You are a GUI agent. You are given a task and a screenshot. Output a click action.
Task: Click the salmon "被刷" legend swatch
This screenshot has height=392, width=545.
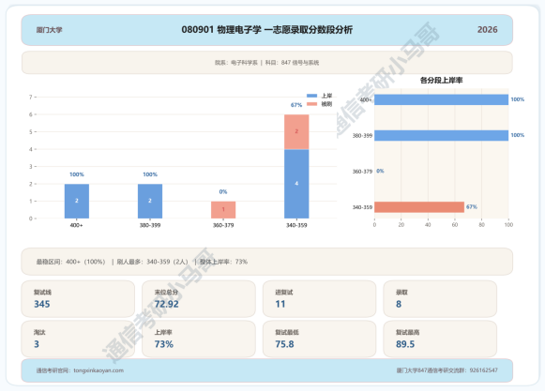pos(311,104)
